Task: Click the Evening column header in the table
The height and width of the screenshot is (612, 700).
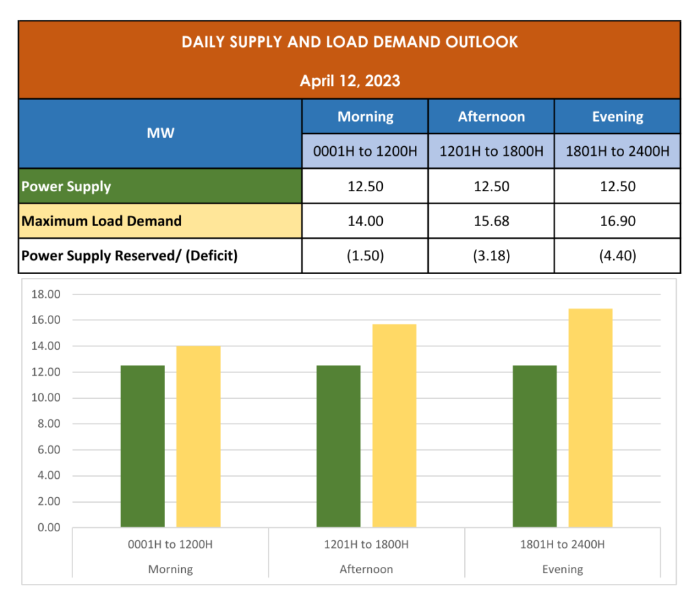Action: [x=617, y=117]
